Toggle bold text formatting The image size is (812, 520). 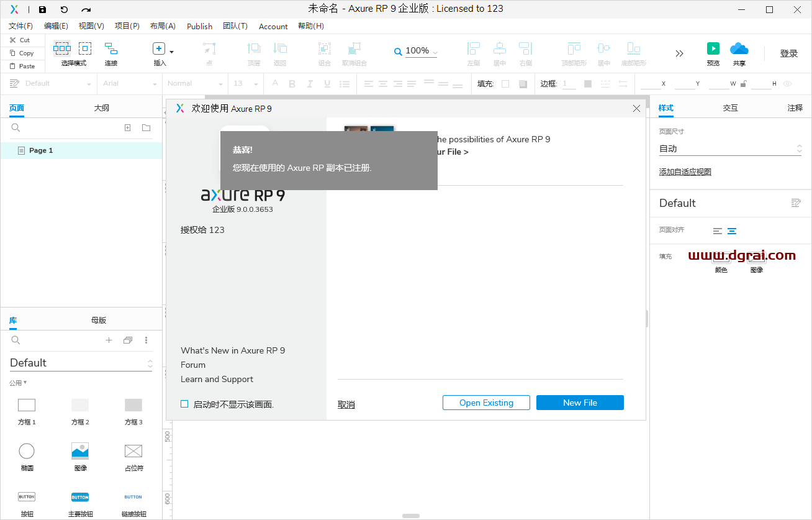click(292, 83)
